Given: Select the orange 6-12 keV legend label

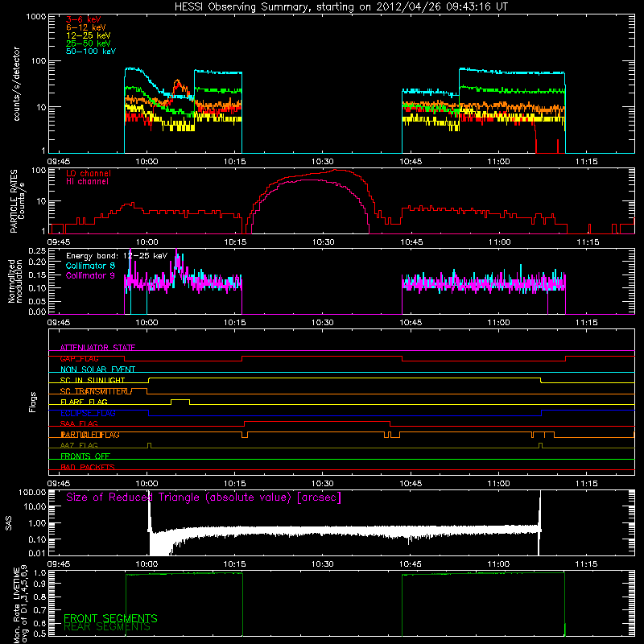Looking at the screenshot, I should click(x=86, y=27).
